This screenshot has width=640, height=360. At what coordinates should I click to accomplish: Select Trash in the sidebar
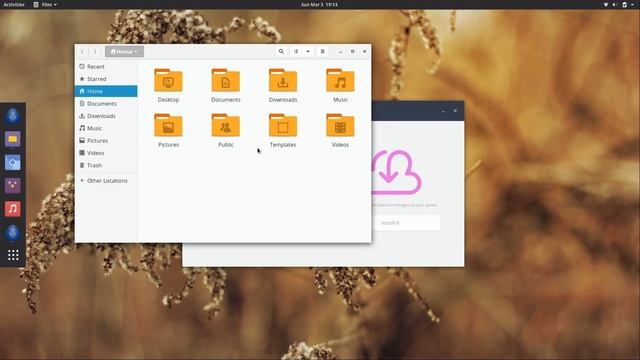[x=106, y=165]
